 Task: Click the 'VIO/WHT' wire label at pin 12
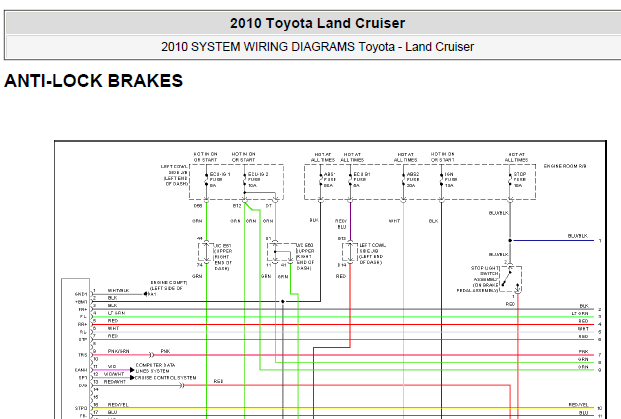coord(114,374)
